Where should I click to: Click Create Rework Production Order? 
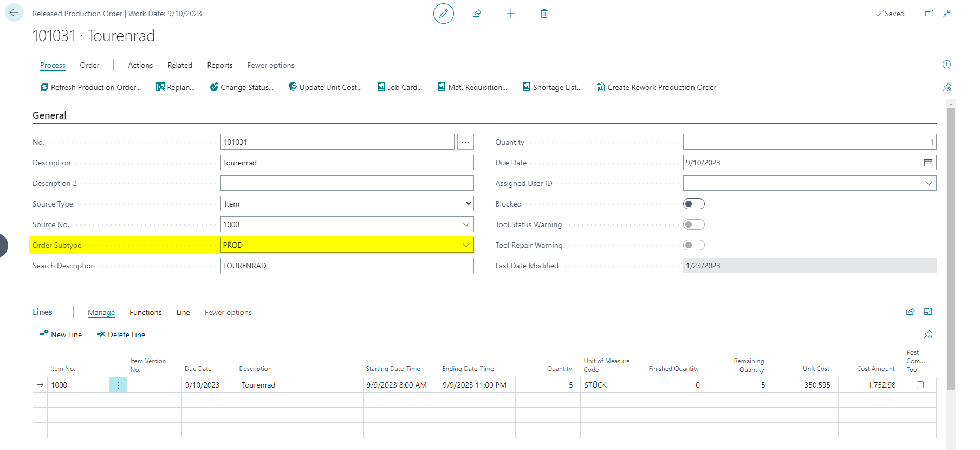pos(657,87)
